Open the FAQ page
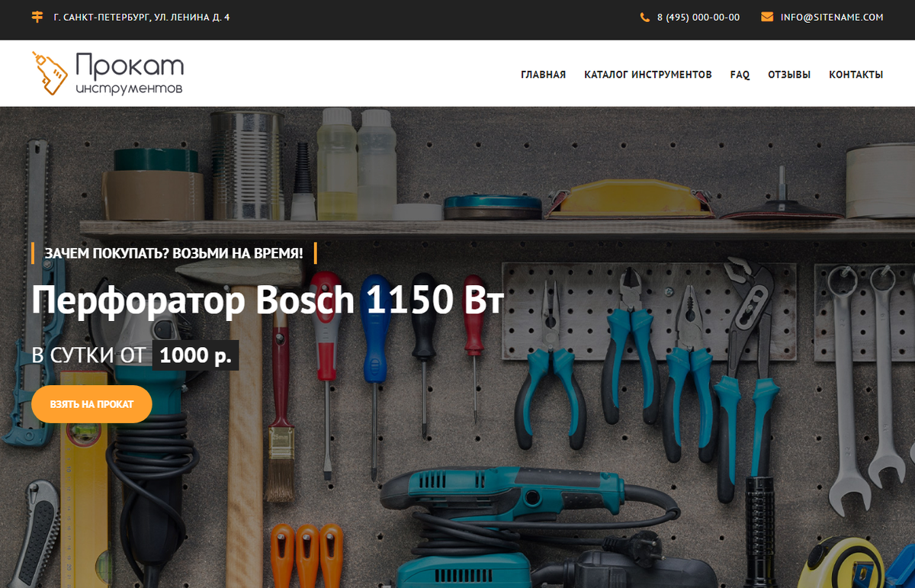 tap(739, 75)
